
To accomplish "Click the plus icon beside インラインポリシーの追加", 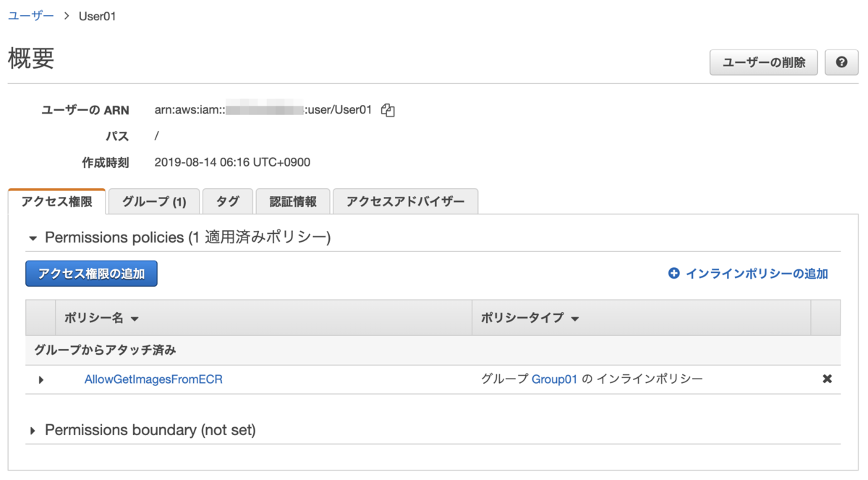I will click(674, 274).
